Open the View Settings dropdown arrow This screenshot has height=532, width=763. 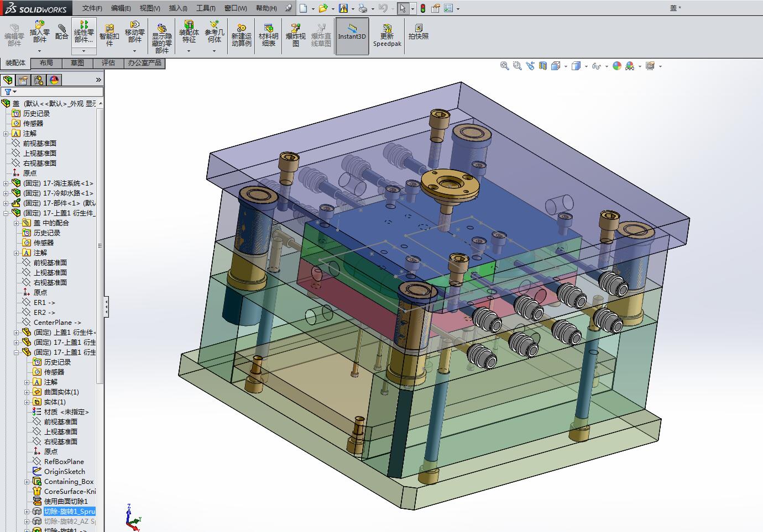(x=660, y=66)
